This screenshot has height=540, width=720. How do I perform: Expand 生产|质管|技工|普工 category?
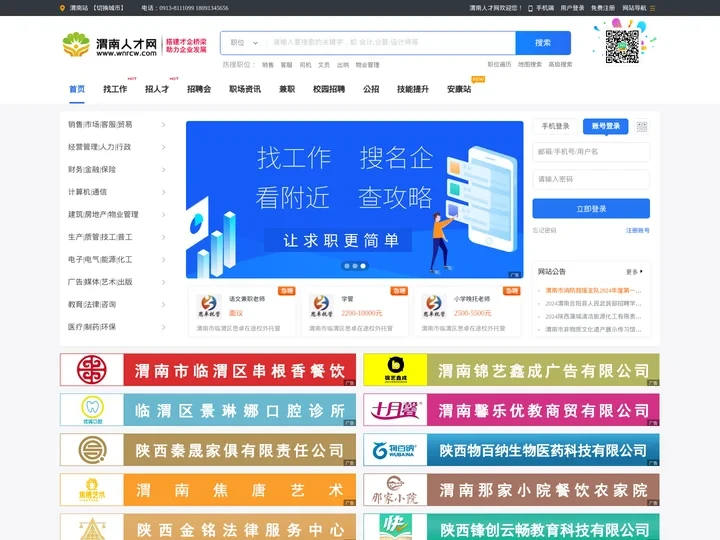117,237
